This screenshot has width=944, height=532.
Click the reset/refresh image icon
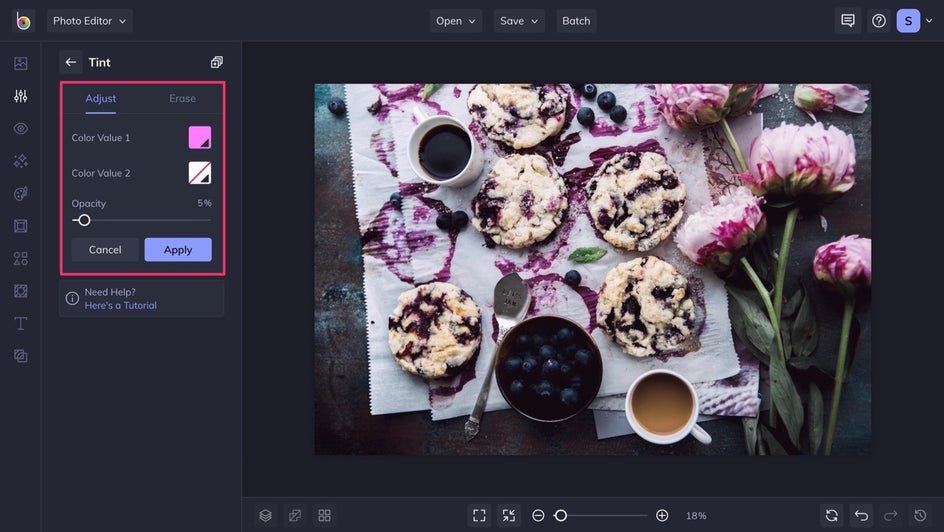(x=832, y=515)
